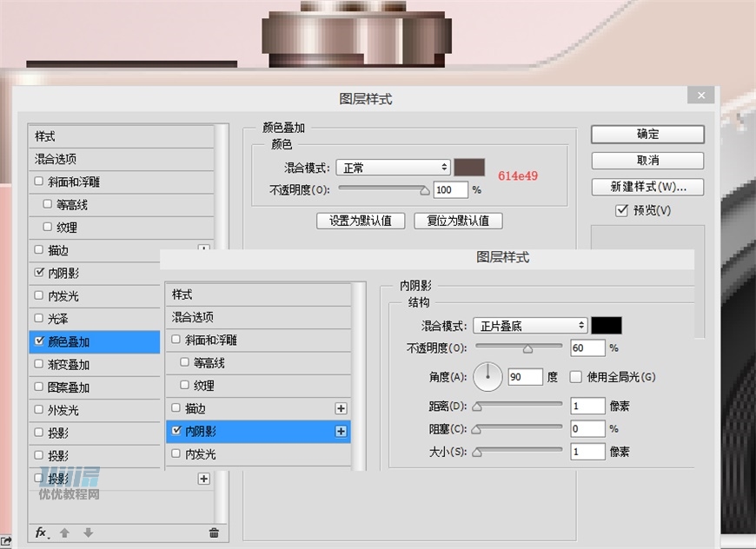The width and height of the screenshot is (756, 549).
Task: Click the inner shadow 不透明度 slider
Action: (520, 347)
